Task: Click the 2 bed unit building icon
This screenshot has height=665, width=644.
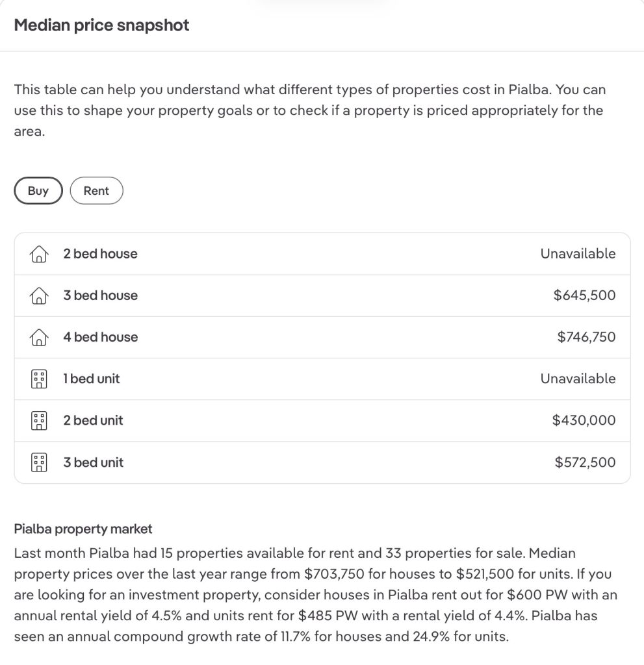Action: (x=39, y=421)
